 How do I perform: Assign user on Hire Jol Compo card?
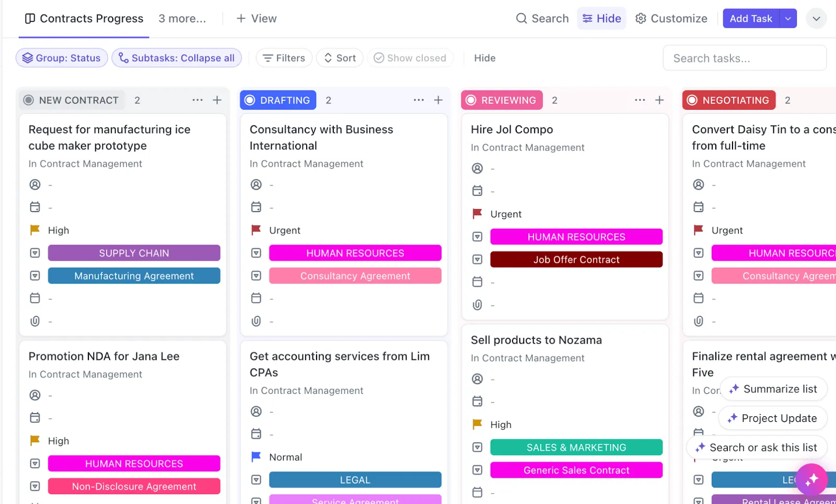(x=478, y=169)
